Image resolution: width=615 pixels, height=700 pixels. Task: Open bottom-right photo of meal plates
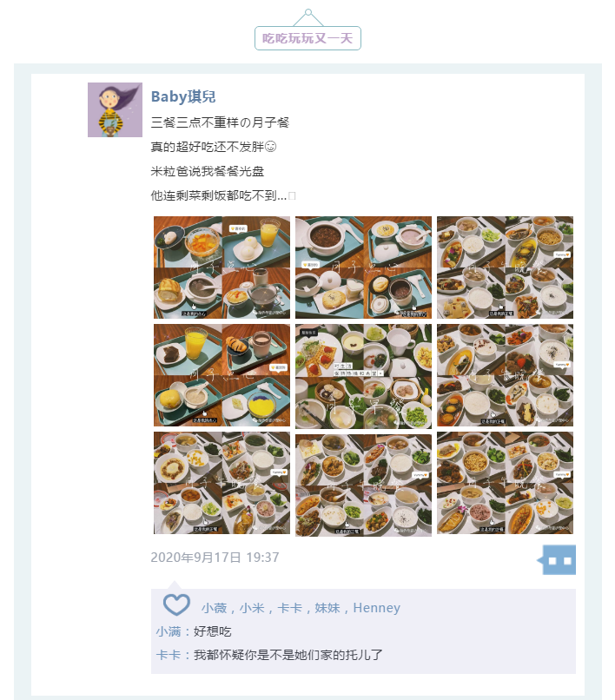pos(506,483)
